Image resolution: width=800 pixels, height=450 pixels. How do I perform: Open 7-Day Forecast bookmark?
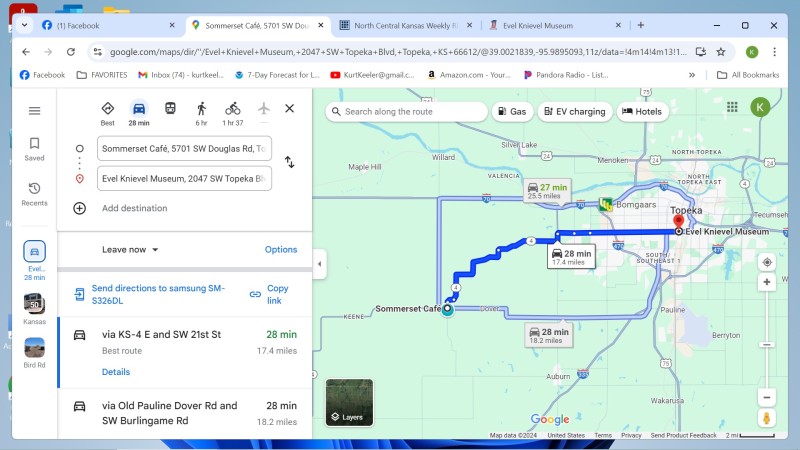click(277, 75)
